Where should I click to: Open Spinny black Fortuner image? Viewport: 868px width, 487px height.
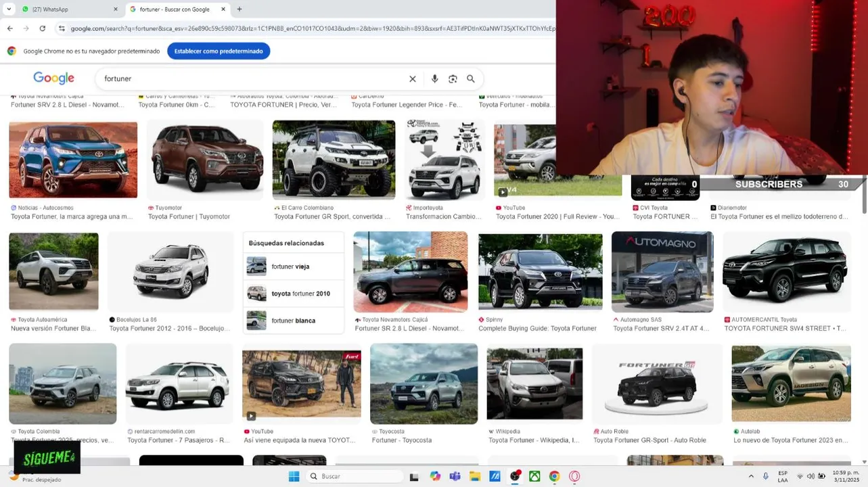tap(540, 272)
